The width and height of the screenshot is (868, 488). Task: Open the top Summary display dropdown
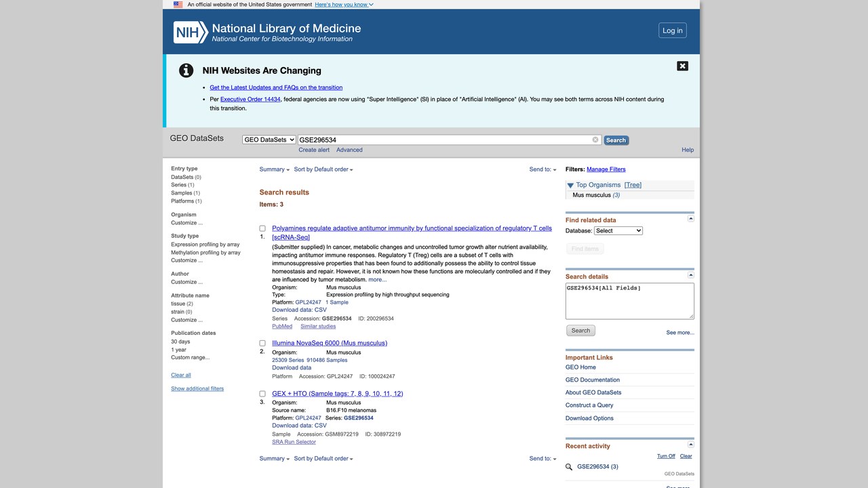pyautogui.click(x=274, y=169)
